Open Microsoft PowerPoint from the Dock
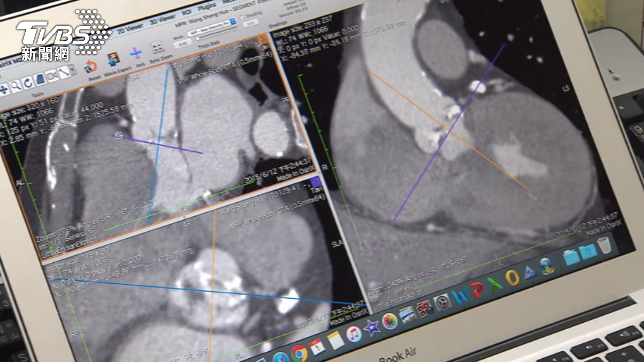 coord(477,290)
